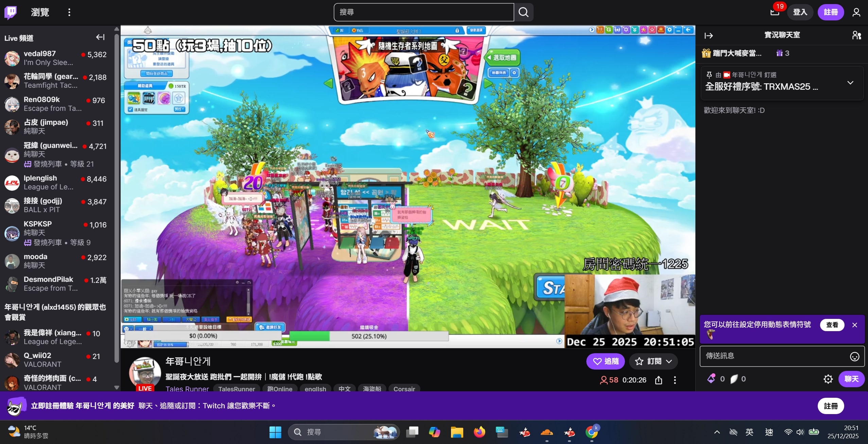This screenshot has height=444, width=868.
Task: Click the 登入 login button
Action: tap(800, 12)
